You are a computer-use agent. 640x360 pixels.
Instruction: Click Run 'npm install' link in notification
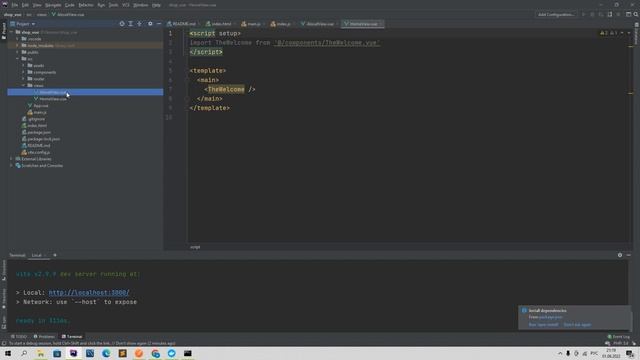tap(543, 325)
